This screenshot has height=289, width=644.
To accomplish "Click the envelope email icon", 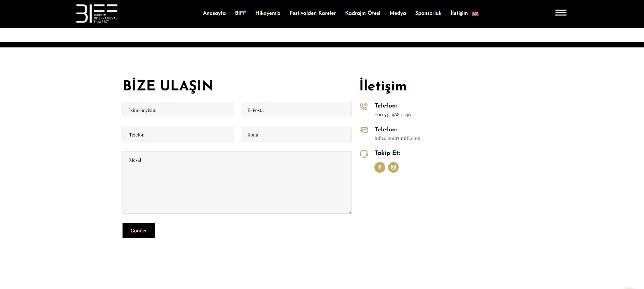I will 364,130.
